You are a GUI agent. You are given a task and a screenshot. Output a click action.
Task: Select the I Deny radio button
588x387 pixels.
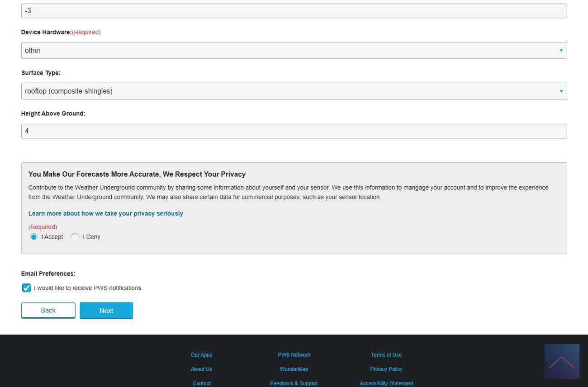click(75, 237)
